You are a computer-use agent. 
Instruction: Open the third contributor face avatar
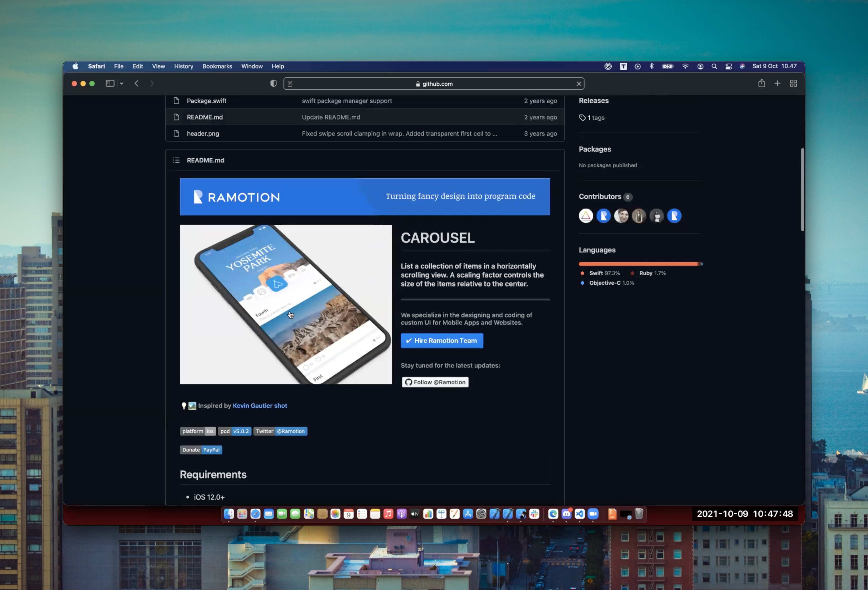coord(621,216)
